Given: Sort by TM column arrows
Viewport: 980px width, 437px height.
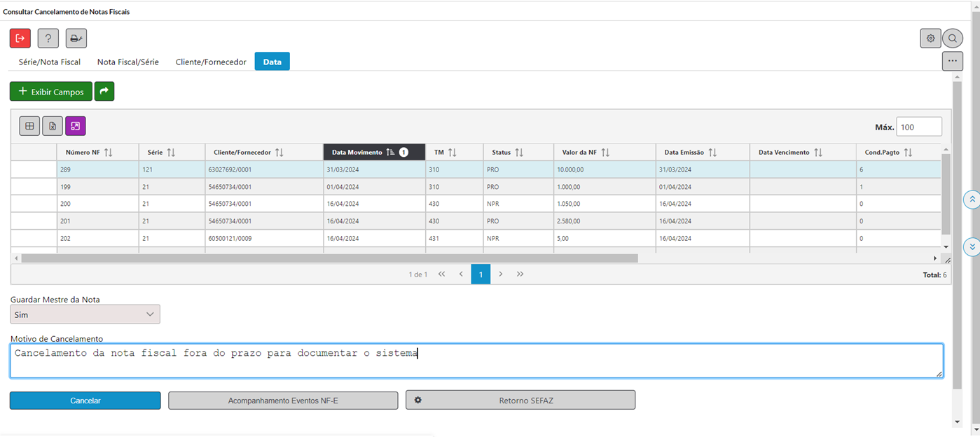Looking at the screenshot, I should click(x=453, y=152).
